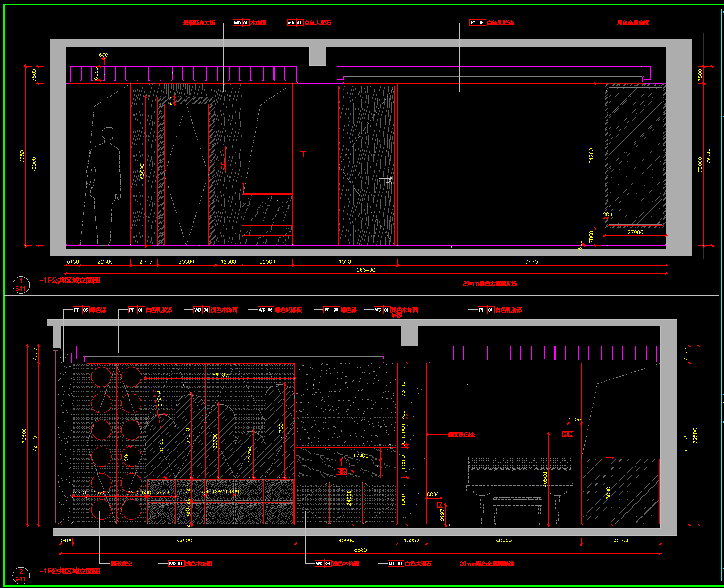Click the 3975 dimension text in upper elevation
724x588 pixels.
click(x=531, y=261)
